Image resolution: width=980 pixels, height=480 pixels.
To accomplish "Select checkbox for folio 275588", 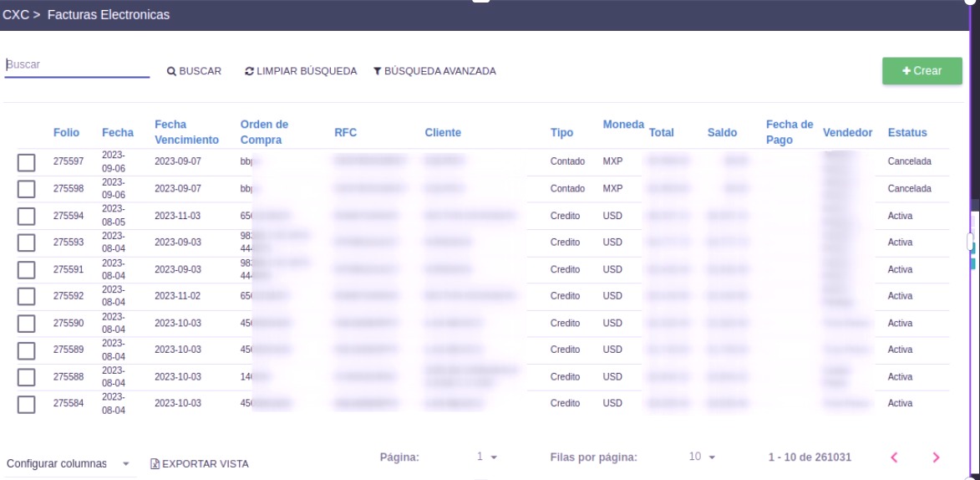I will (x=26, y=378).
